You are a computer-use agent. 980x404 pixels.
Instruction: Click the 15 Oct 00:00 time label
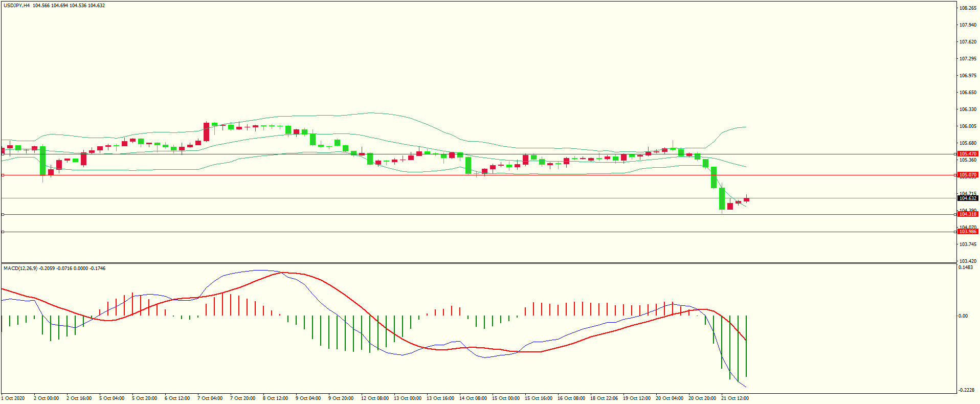coord(506,398)
